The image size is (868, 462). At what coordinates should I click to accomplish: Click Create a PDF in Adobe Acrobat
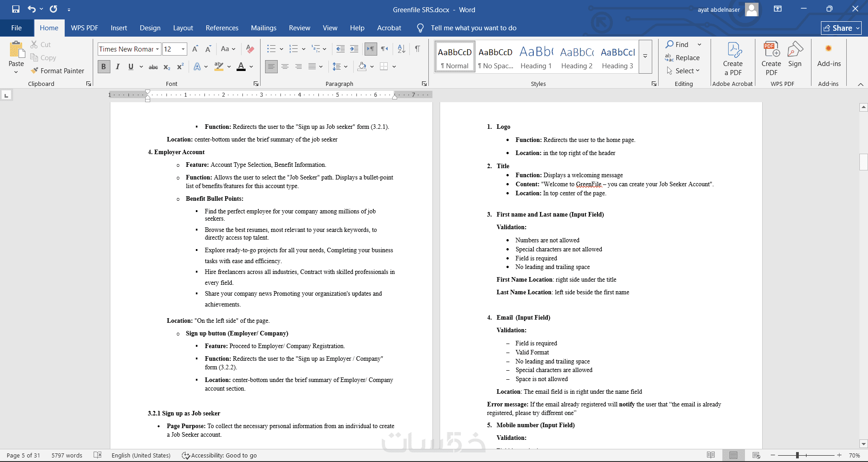tap(733, 59)
